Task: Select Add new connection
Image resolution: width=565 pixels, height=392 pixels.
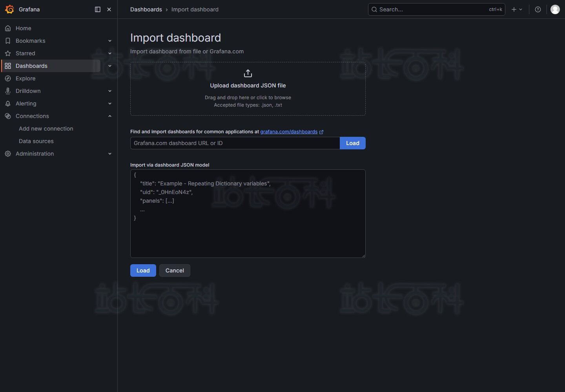Action: pos(46,129)
